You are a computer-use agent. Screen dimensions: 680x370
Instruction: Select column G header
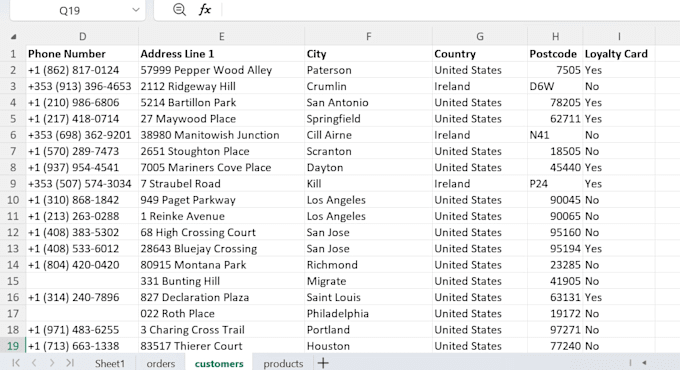coord(480,37)
